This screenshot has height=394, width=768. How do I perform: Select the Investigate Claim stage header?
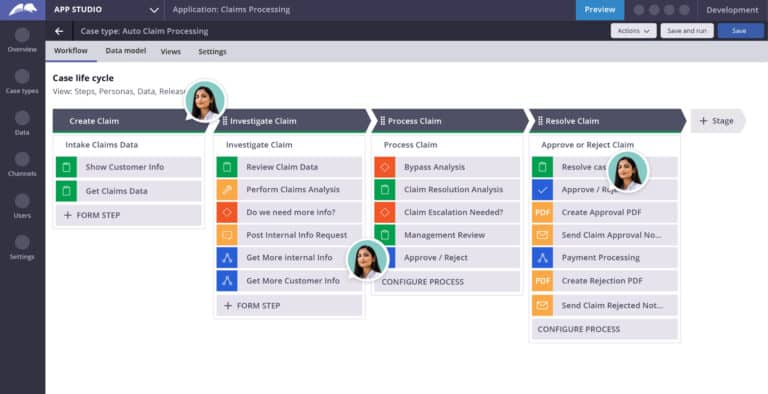tap(292, 121)
